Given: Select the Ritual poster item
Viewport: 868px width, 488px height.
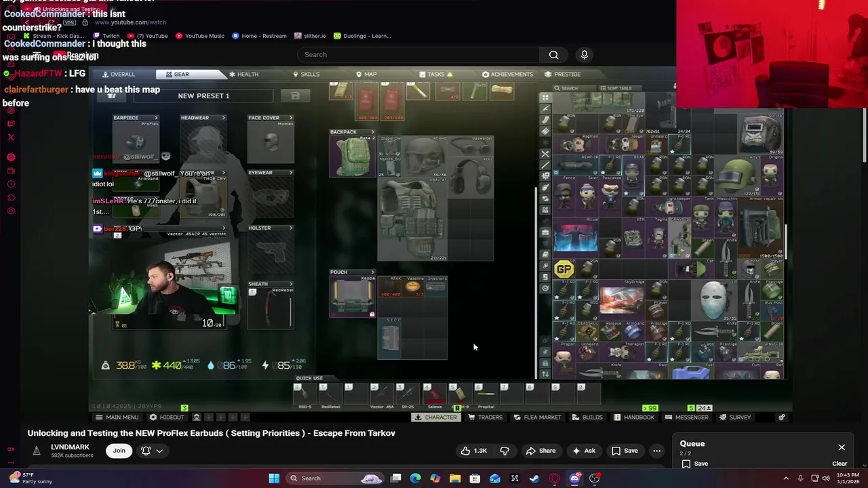Looking at the screenshot, I should pyautogui.click(x=576, y=238).
